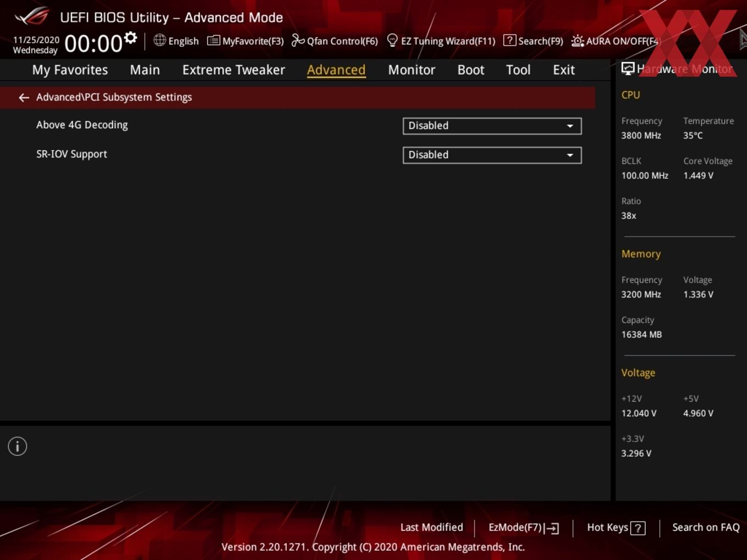Screen dimensions: 747x560
Task: Click the CPU section heading
Action: (x=631, y=95)
